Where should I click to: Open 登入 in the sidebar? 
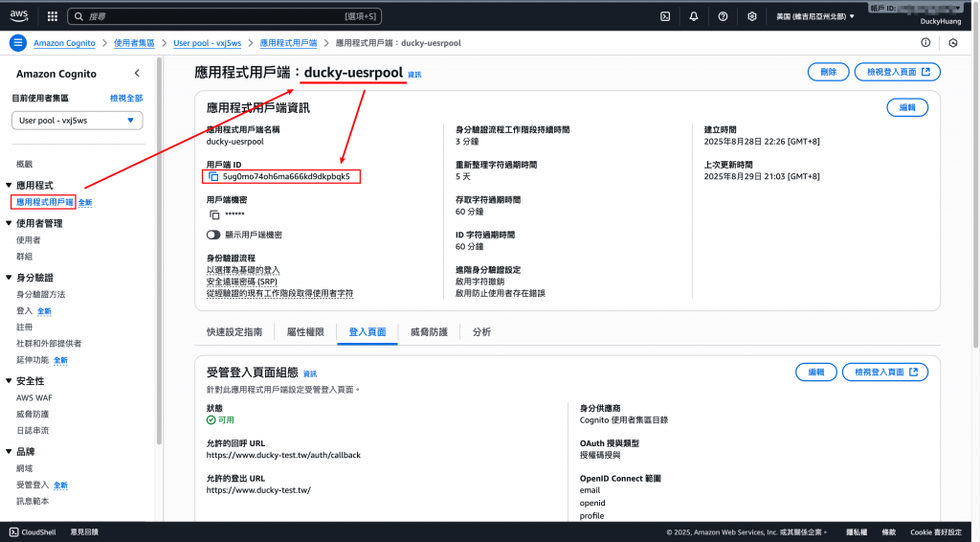[24, 310]
